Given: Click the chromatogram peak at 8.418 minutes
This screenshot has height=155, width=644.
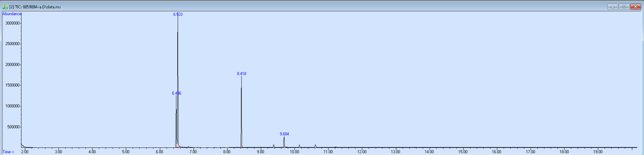Looking at the screenshot, I should (x=241, y=112).
